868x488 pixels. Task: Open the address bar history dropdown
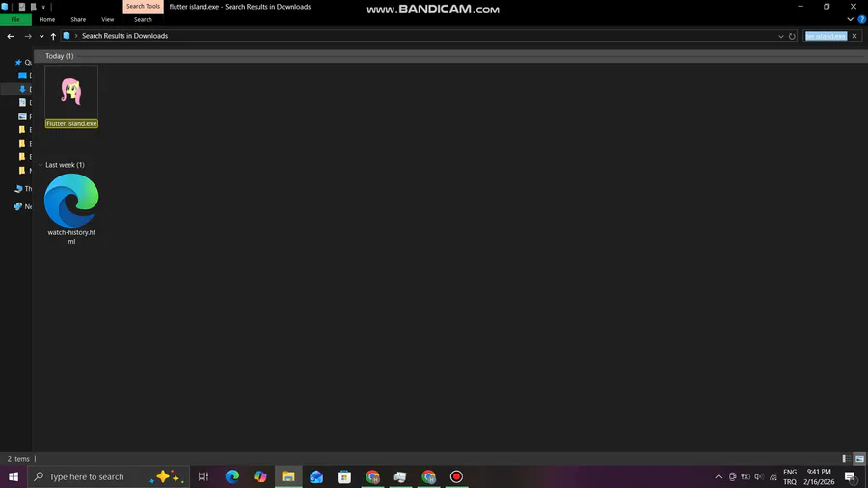781,36
